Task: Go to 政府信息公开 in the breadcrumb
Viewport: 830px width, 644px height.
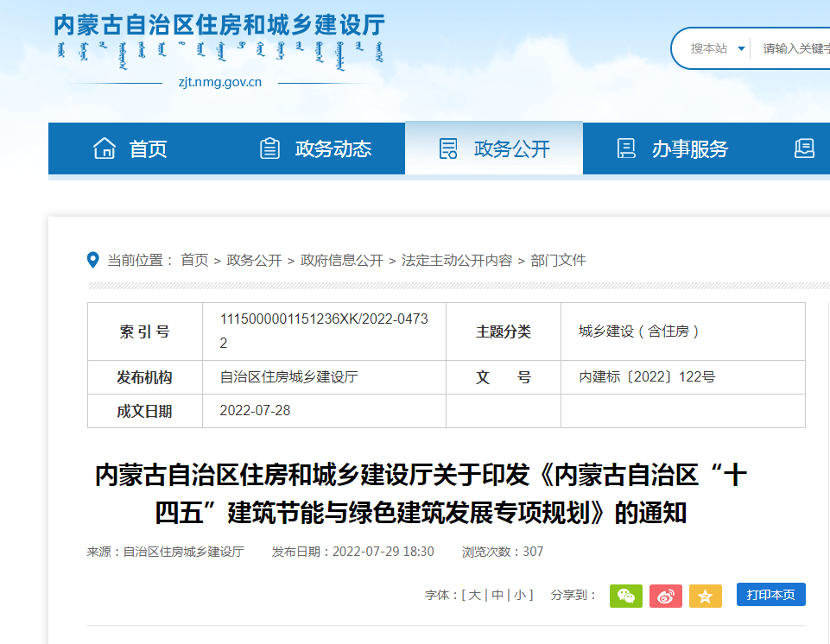Action: 341,260
